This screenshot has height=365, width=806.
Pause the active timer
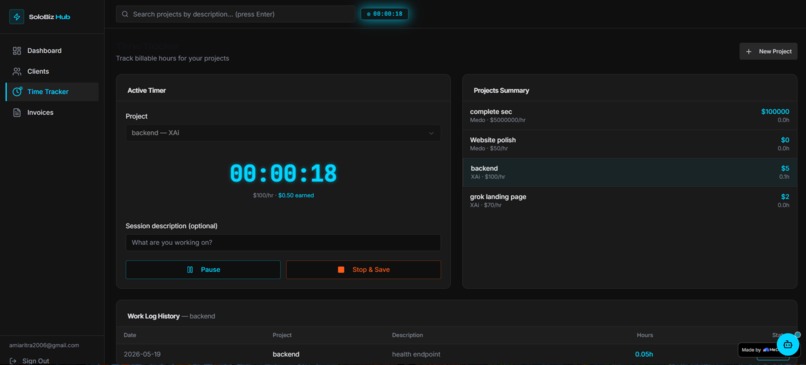[203, 269]
